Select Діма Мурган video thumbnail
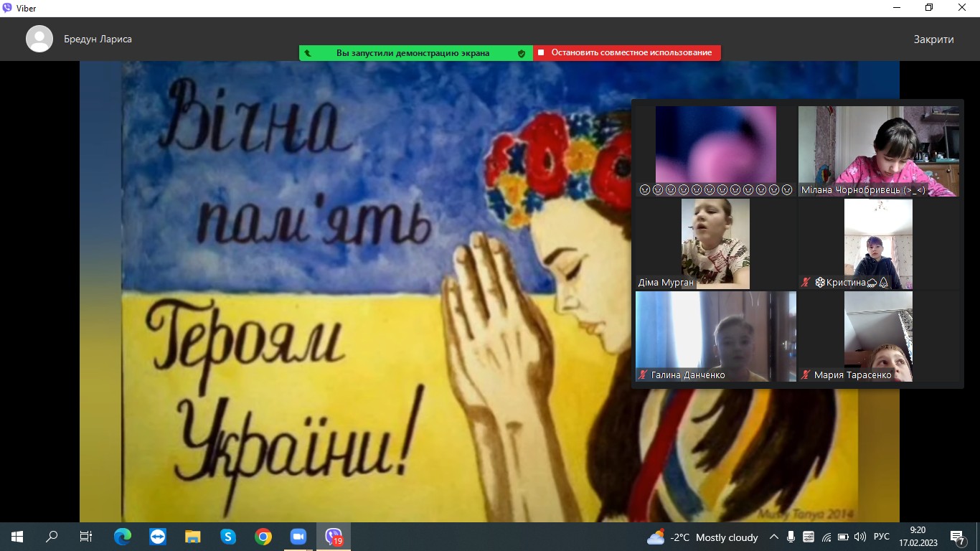This screenshot has width=980, height=551. 715,244
